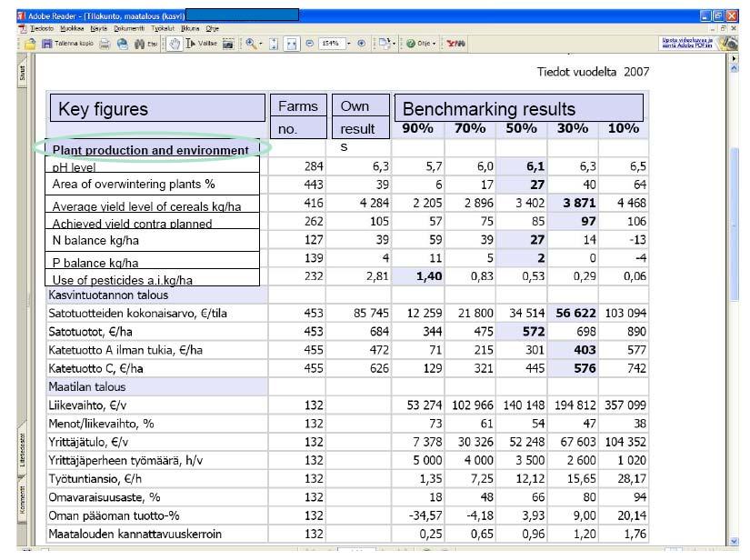The image size is (750, 560).
Task: Click the 'Satotuotteiden kokonaisarvo, €/tila' row label
Action: [x=138, y=314]
